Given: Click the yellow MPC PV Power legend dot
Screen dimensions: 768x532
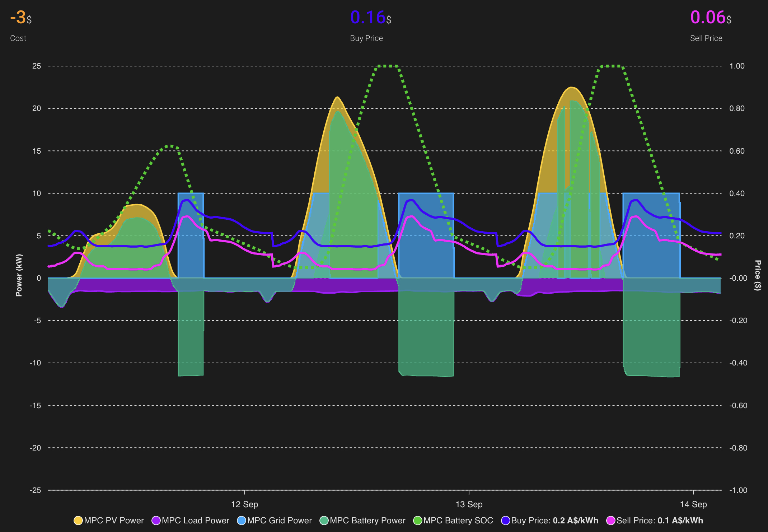Looking at the screenshot, I should (x=78, y=521).
